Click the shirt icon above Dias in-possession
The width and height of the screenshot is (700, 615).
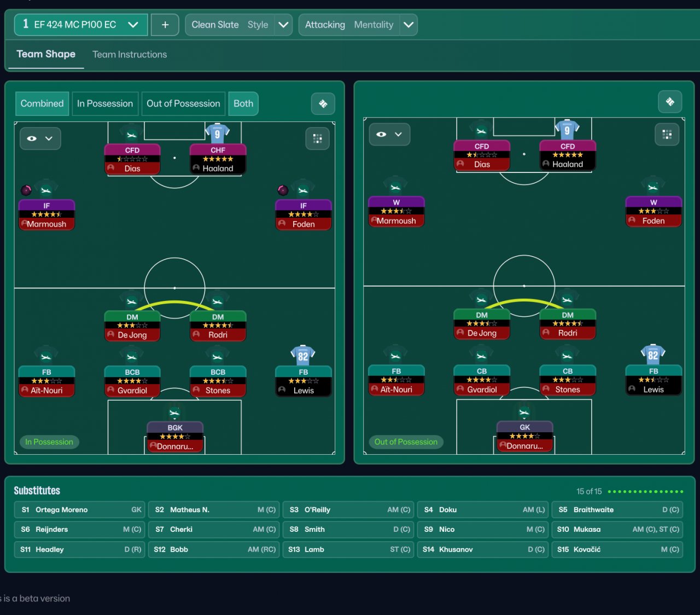[x=132, y=134]
